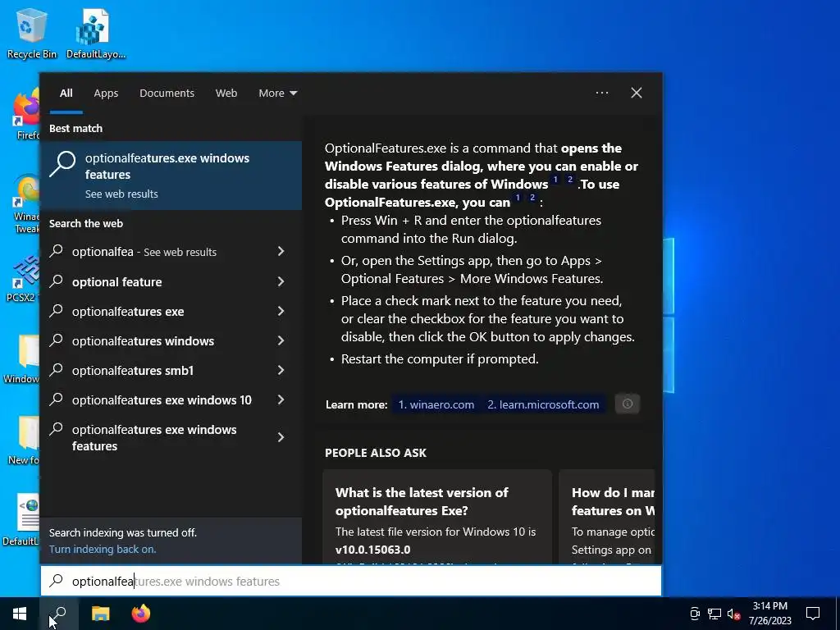
Task: Open the search panel options ellipsis
Action: coord(602,93)
